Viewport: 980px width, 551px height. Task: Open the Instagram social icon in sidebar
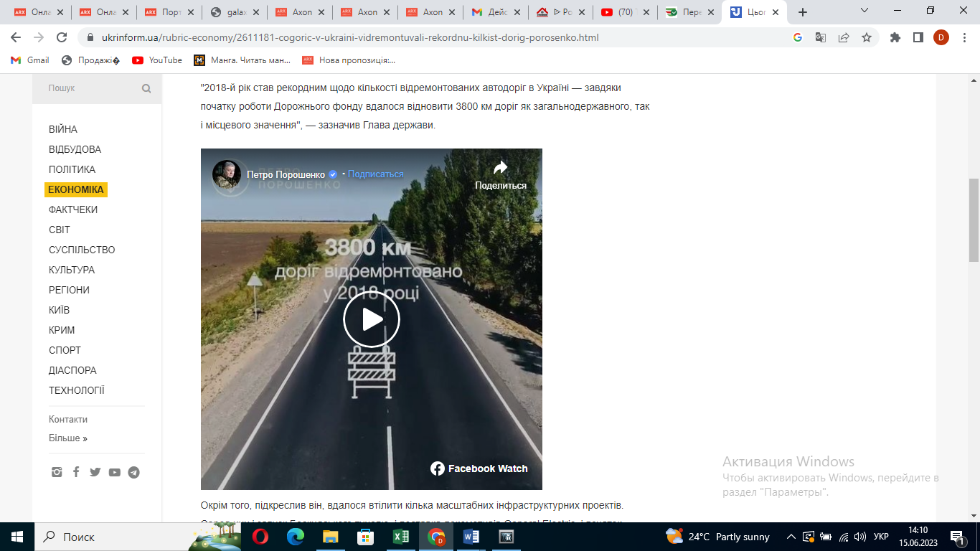point(57,472)
